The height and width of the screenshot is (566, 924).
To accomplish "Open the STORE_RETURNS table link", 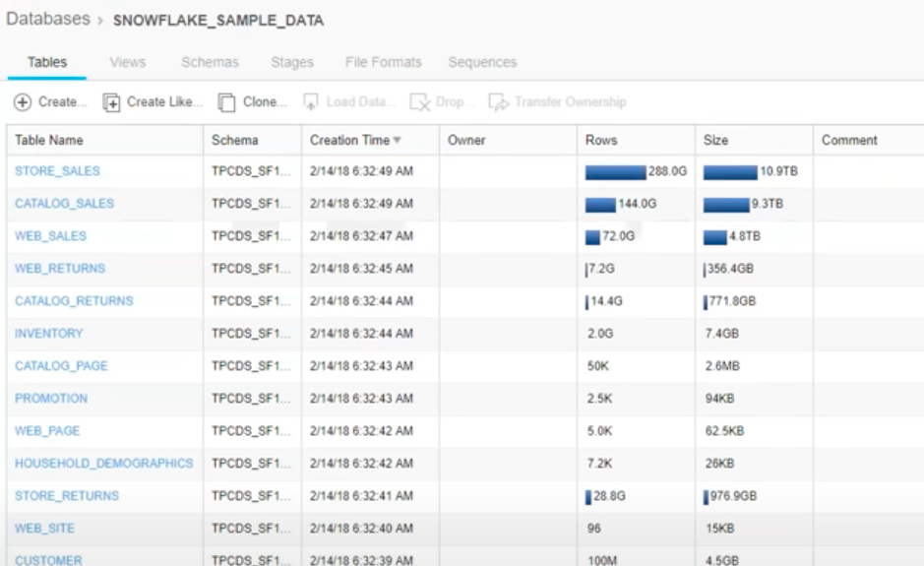I will point(67,495).
